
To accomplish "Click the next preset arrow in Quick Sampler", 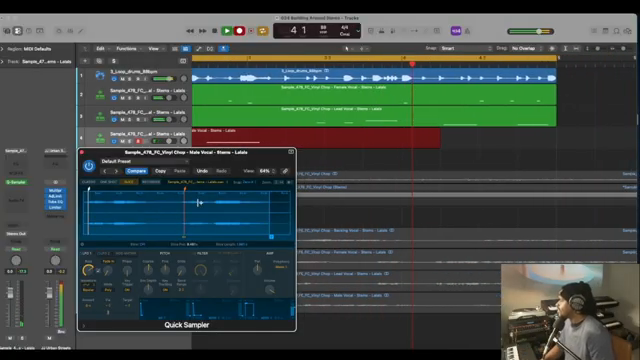I will tap(116, 171).
